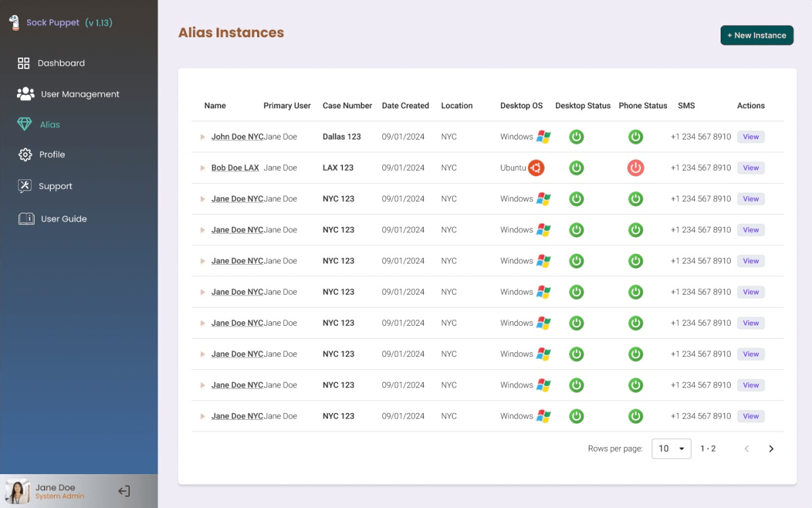
Task: Go to the next page of instances
Action: click(771, 448)
